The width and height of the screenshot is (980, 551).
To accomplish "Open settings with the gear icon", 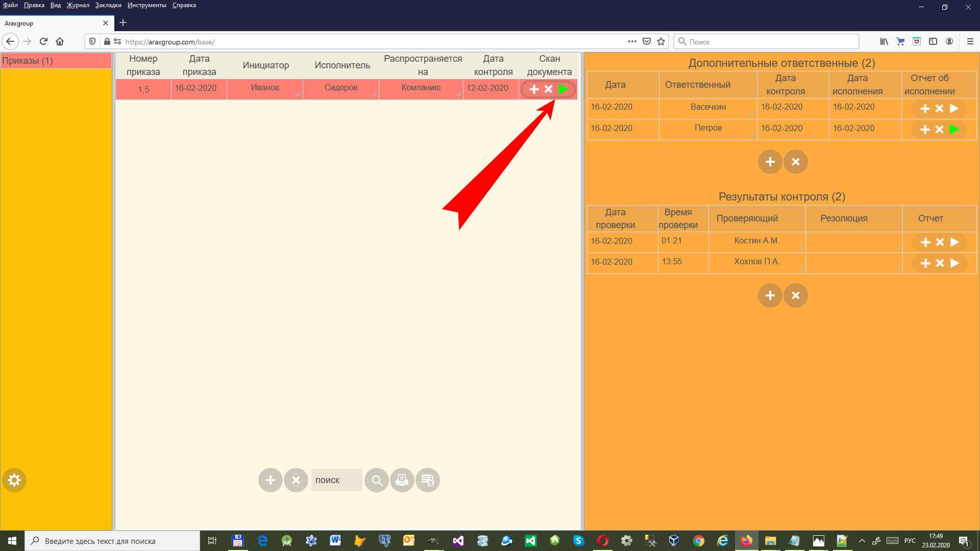I will coord(14,480).
